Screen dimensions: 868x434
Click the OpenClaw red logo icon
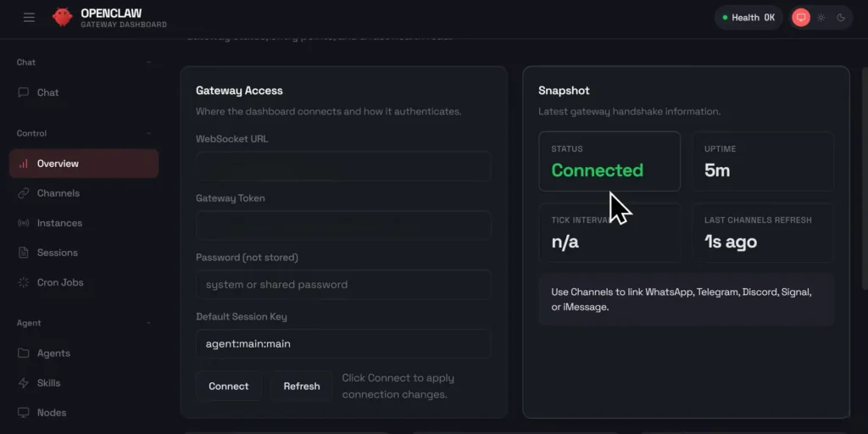62,17
